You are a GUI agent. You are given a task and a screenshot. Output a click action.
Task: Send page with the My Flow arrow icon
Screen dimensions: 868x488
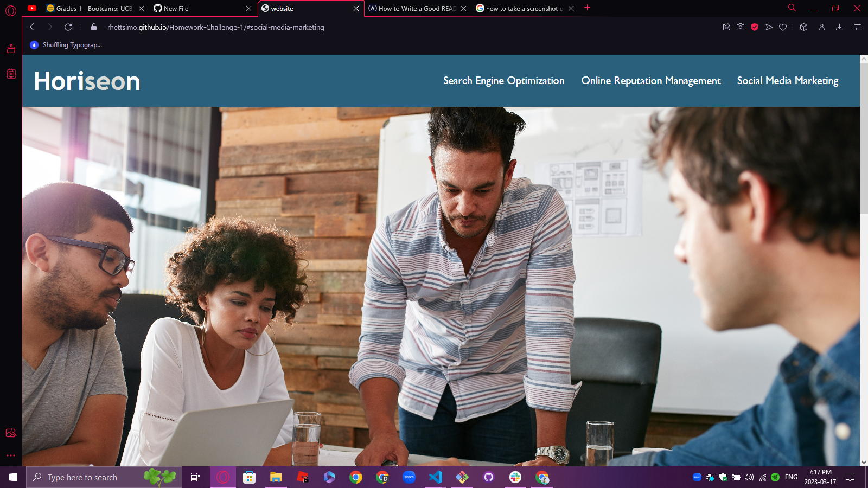pos(769,27)
